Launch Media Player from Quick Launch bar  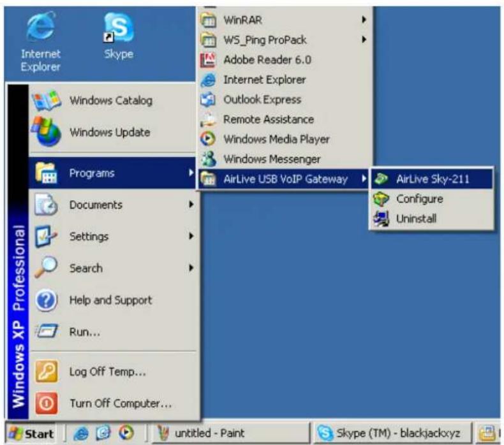tap(126, 433)
